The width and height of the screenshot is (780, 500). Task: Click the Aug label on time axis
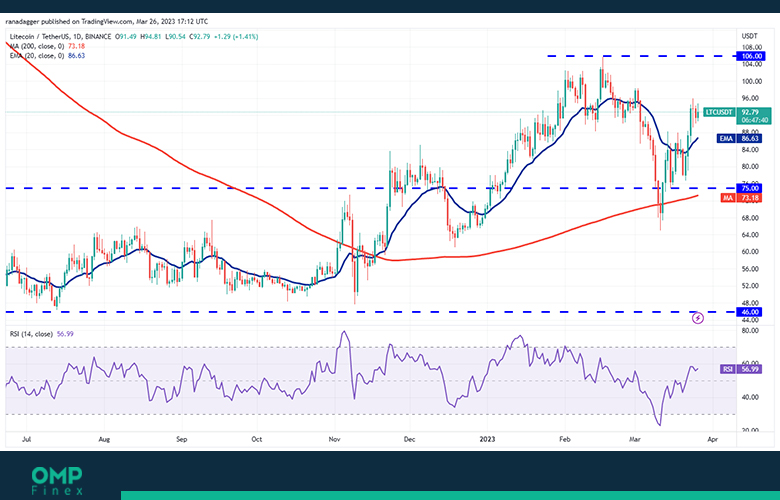104,439
